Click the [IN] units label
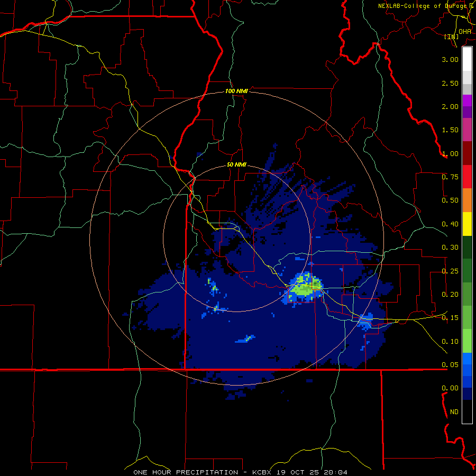This screenshot has width=476, height=476. coord(452,36)
